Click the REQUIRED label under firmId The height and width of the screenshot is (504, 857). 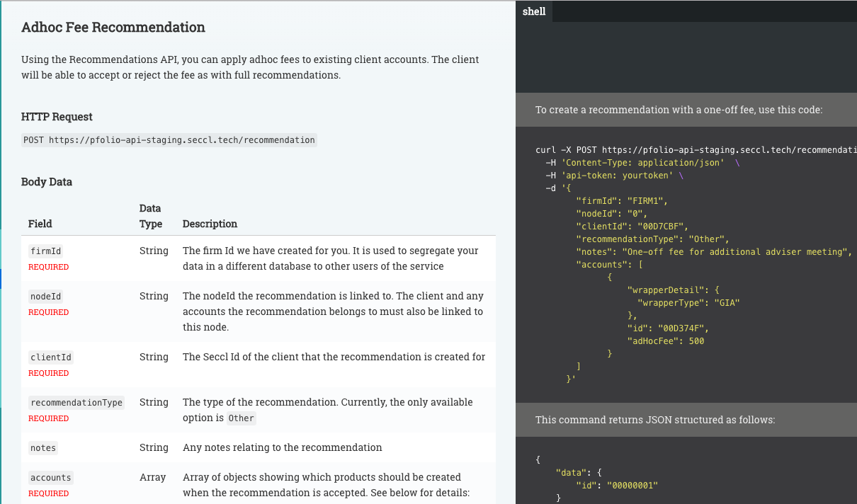(48, 267)
